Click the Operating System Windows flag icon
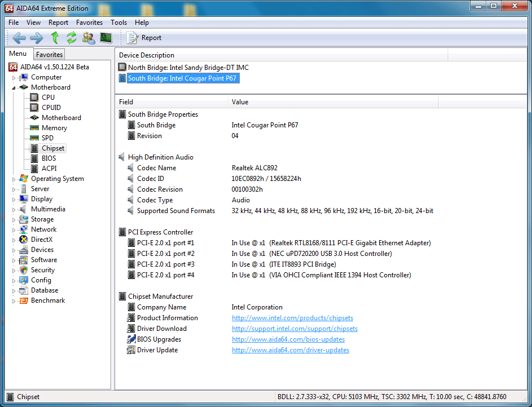 (x=24, y=179)
